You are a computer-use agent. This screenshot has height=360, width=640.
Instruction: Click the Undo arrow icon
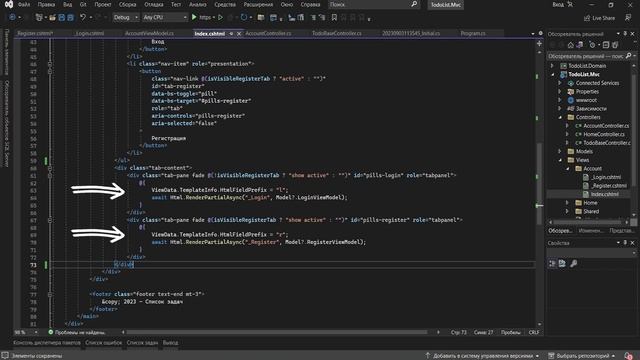(x=83, y=17)
